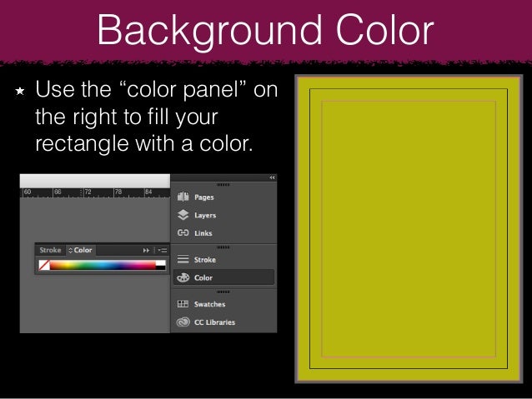
Task: Open the Layers panel icon
Action: click(x=183, y=215)
